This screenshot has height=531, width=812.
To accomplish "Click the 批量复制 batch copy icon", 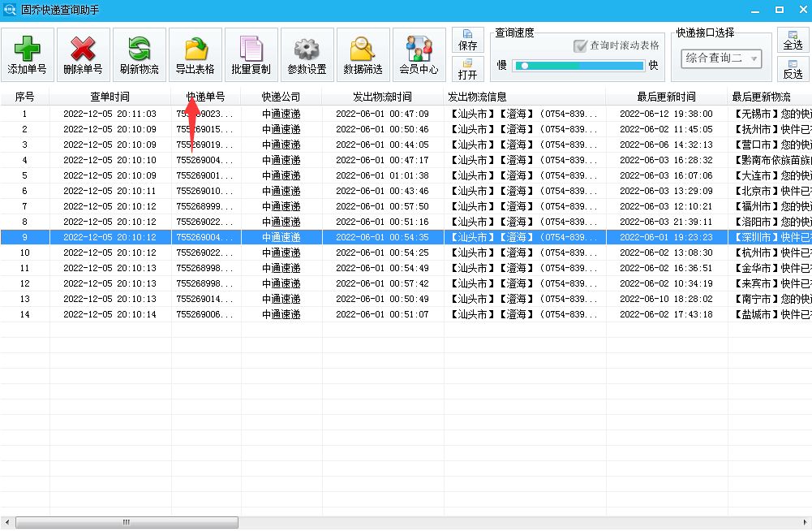I will (x=251, y=48).
